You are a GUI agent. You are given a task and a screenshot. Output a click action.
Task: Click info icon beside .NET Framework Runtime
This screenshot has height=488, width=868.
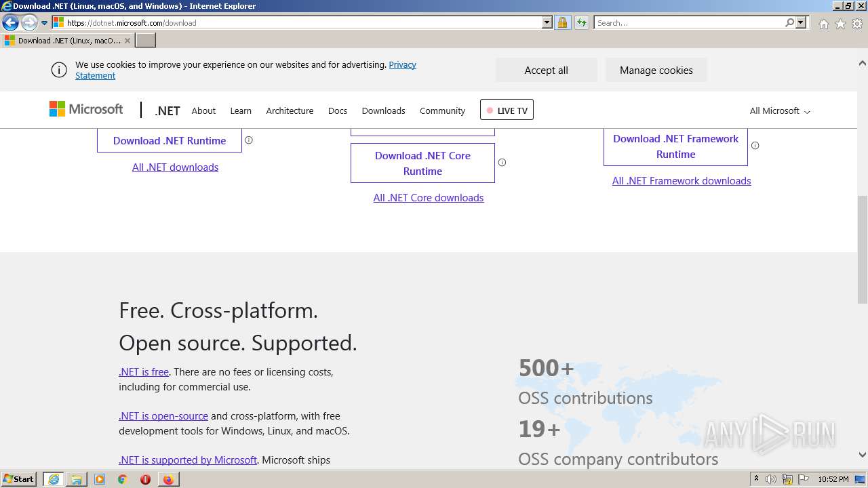[755, 146]
